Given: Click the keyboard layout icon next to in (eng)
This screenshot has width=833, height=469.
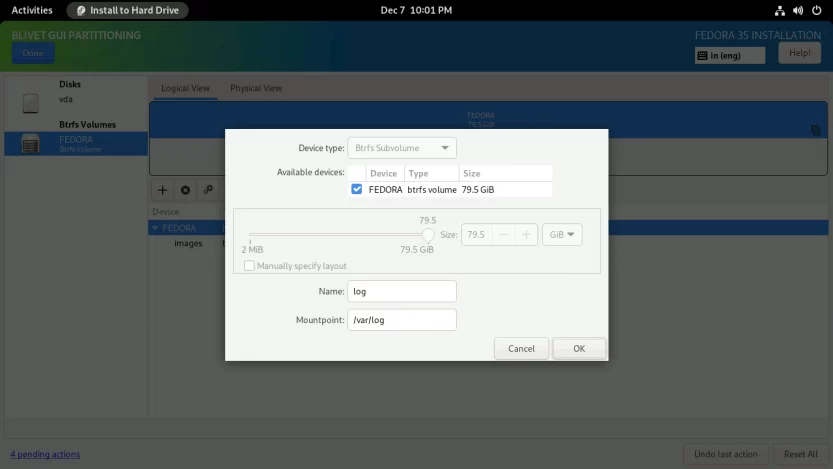Looking at the screenshot, I should (702, 55).
